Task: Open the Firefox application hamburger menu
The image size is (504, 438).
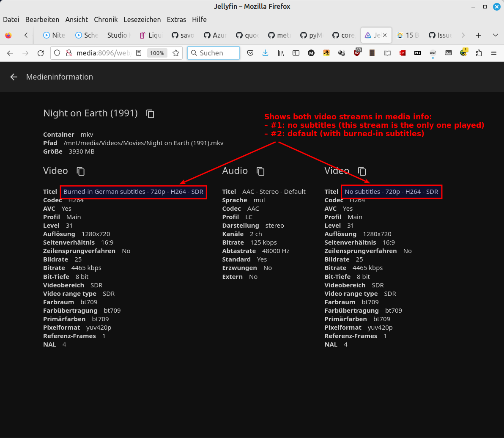Action: pos(494,53)
